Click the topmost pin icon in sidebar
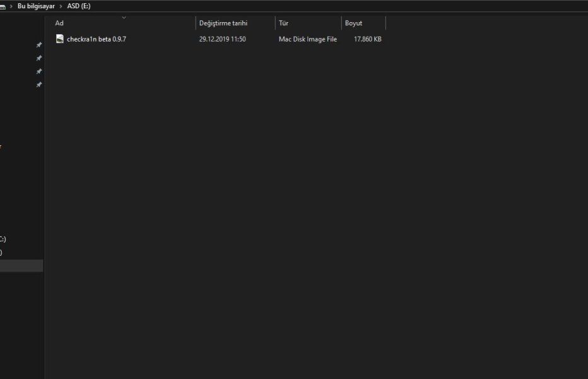Image resolution: width=588 pixels, height=379 pixels. (39, 45)
